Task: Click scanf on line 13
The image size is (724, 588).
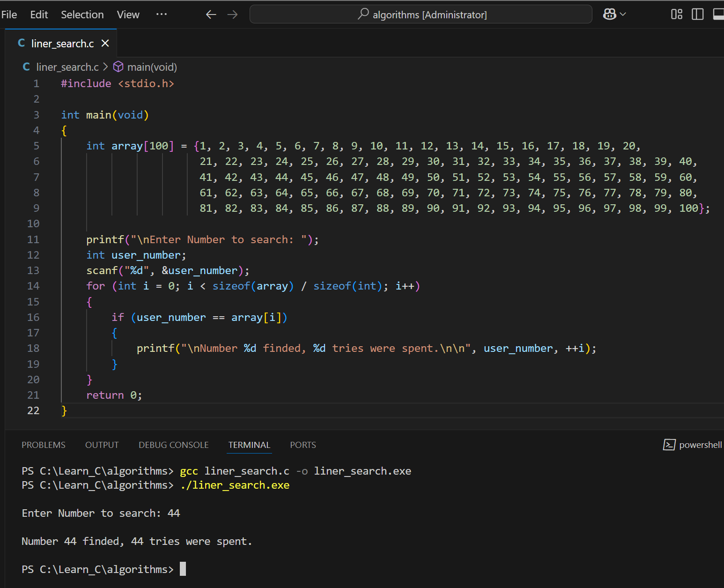Action: 102,271
